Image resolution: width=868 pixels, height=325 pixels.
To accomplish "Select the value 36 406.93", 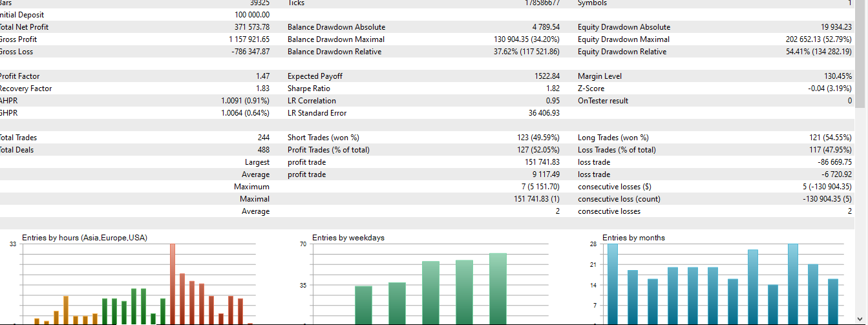I will click(x=544, y=113).
